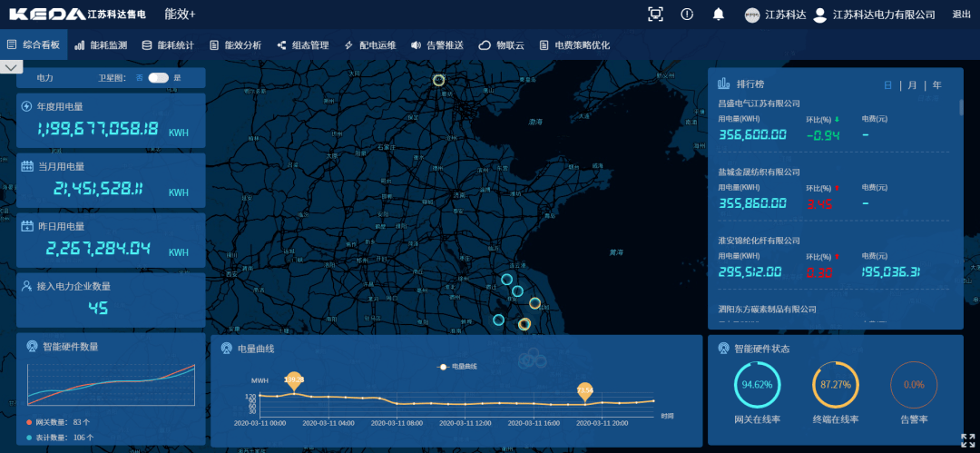Open the notification bell
This screenshot has height=453, width=980.
pos(718,14)
